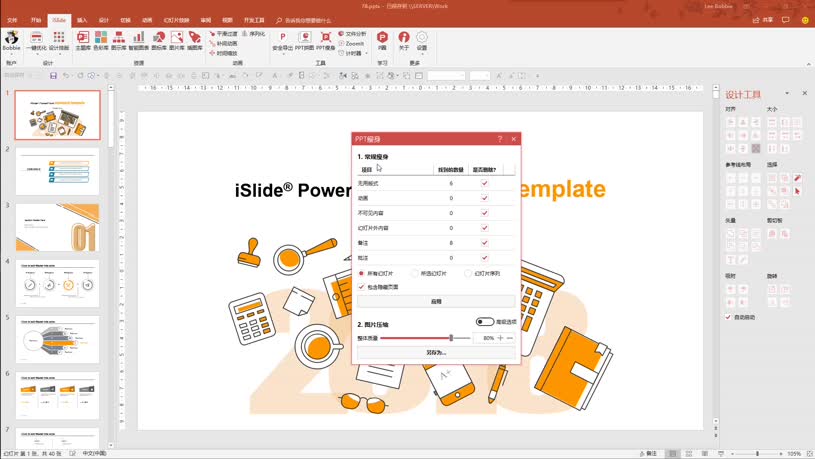Image resolution: width=815 pixels, height=459 pixels.
Task: Expand the 计时器 timer dropdown arrow
Action: [366, 54]
